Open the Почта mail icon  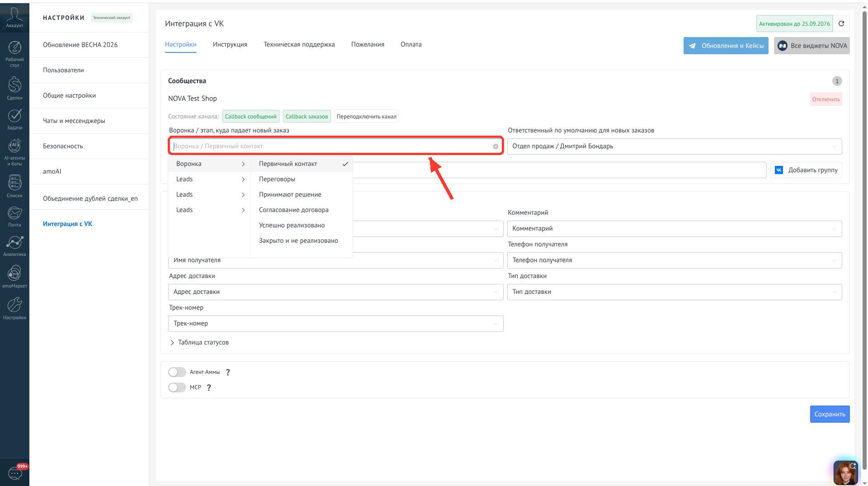pyautogui.click(x=14, y=216)
